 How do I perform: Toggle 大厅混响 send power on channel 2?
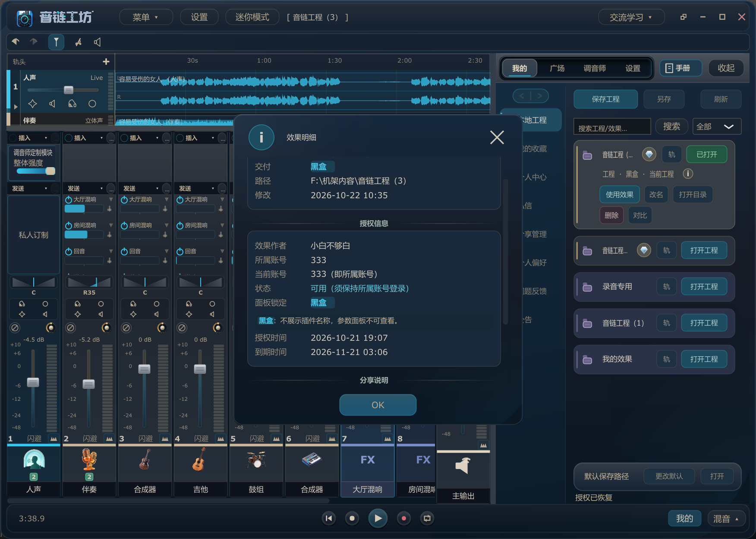[x=69, y=200]
